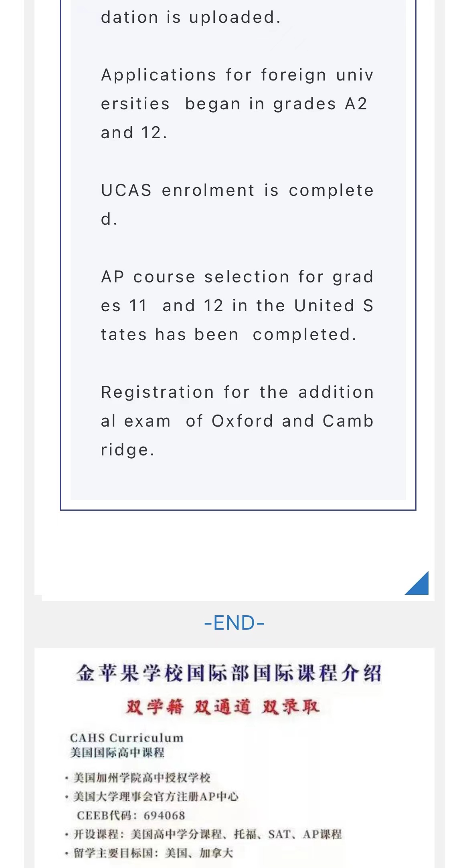Tap the 留学主要目标国 bullet line
This screenshot has width=469, height=868.
[153, 853]
